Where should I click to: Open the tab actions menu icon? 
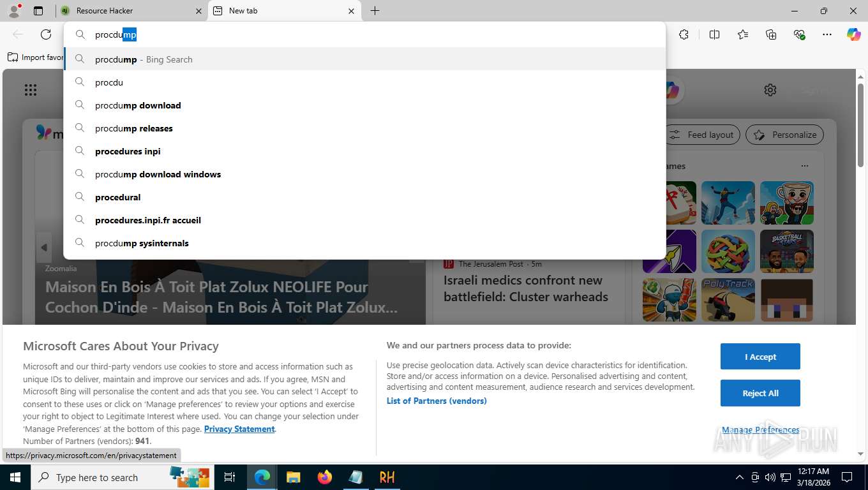[38, 11]
